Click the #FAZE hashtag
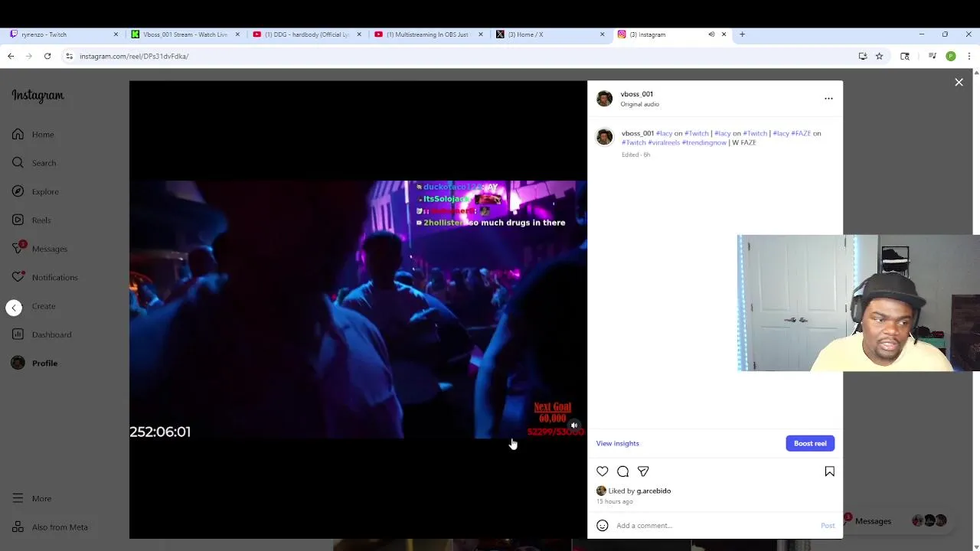The image size is (980, 551). (801, 133)
